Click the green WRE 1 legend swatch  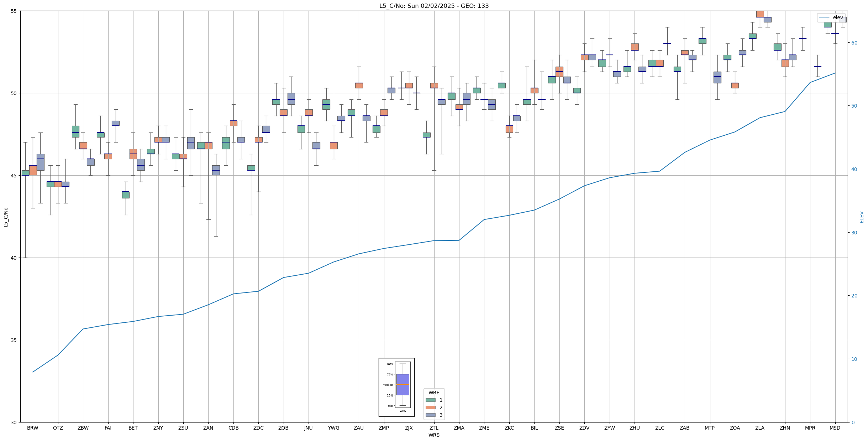(x=430, y=400)
